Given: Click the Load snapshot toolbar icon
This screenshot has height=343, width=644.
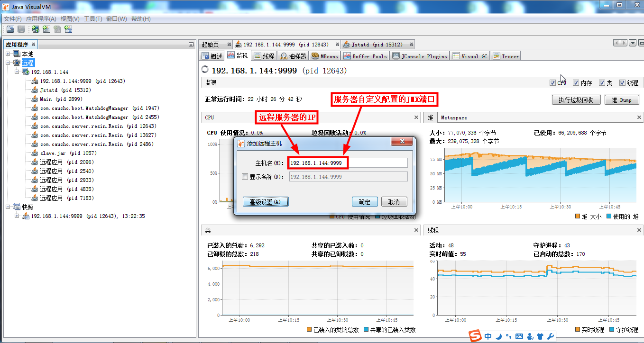Looking at the screenshot, I should pyautogui.click(x=10, y=29).
